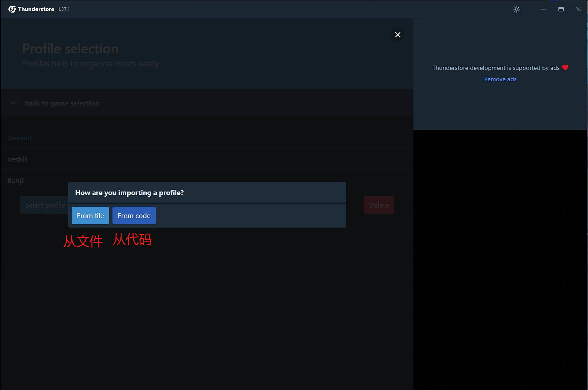The width and height of the screenshot is (588, 390).
Task: Click the red heart icon
Action: click(x=565, y=68)
